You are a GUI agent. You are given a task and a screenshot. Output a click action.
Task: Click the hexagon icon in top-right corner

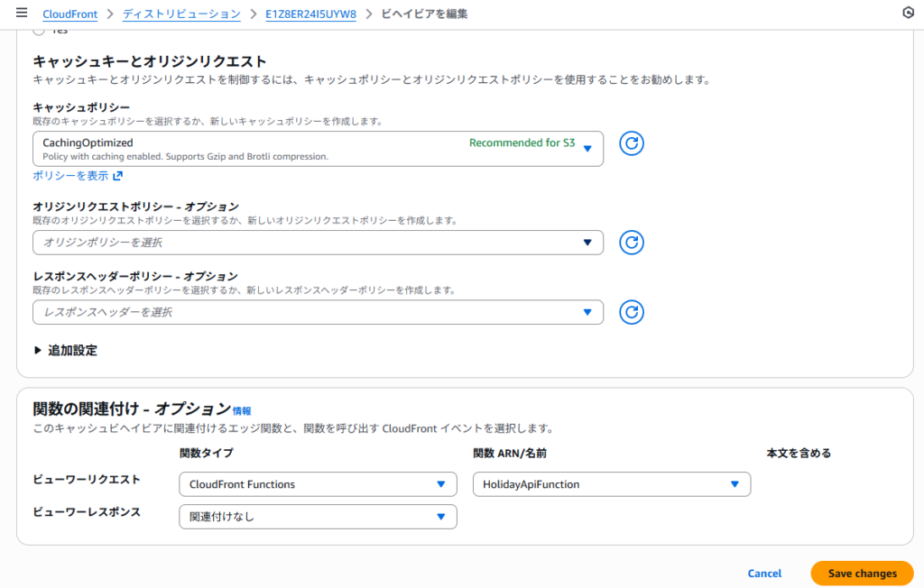907,13
